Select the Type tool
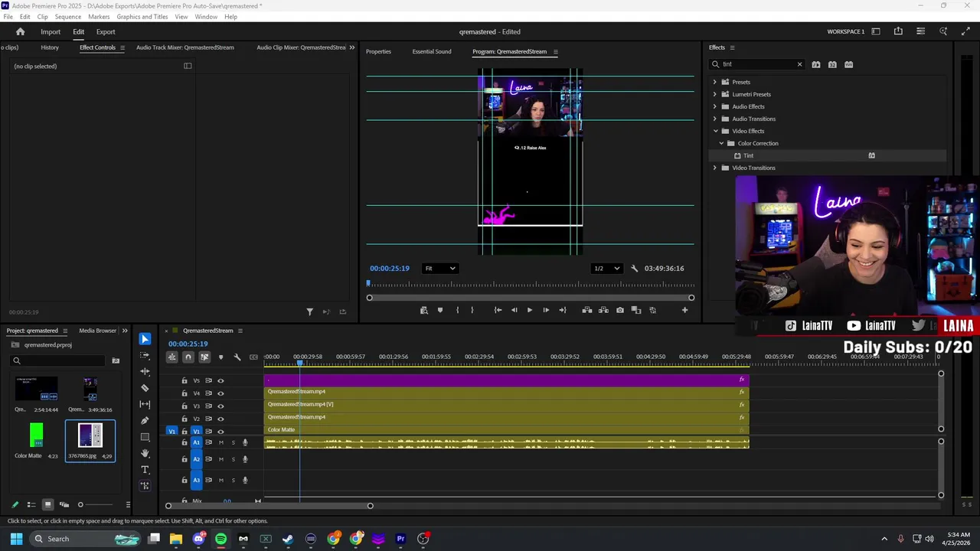Viewport: 980px width, 551px height. click(x=145, y=469)
